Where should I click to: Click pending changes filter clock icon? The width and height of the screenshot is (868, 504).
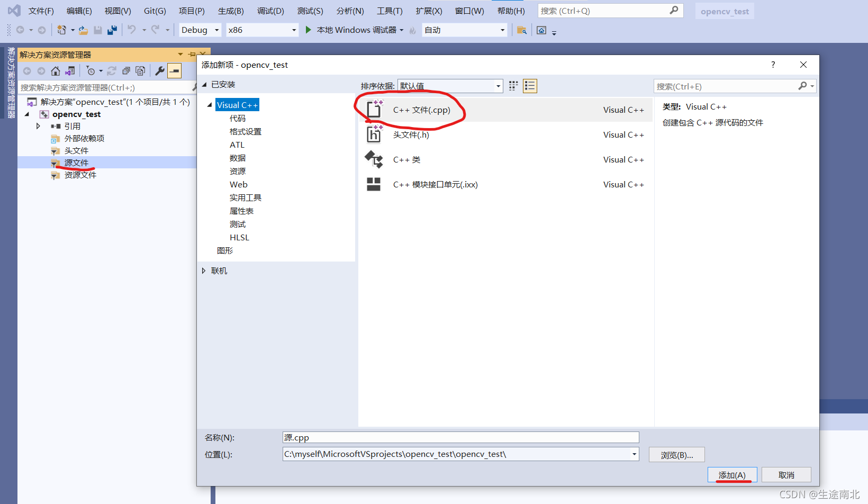[x=91, y=71]
